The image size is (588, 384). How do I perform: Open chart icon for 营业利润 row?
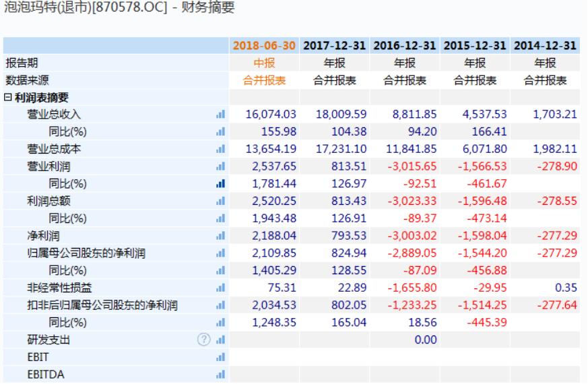click(220, 166)
